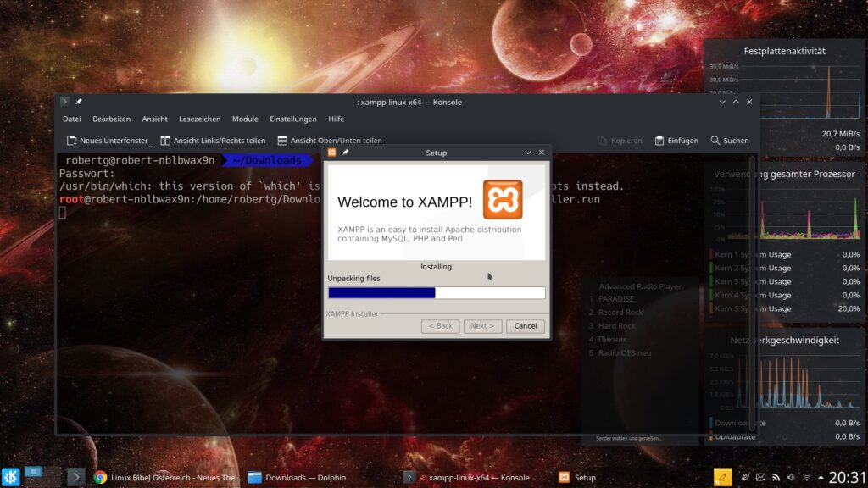Close the Konsole window
Screen dimensions: 868x488
point(749,102)
